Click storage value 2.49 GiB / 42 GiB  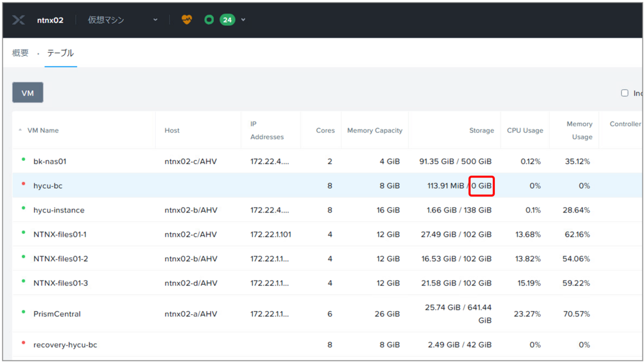(460, 345)
